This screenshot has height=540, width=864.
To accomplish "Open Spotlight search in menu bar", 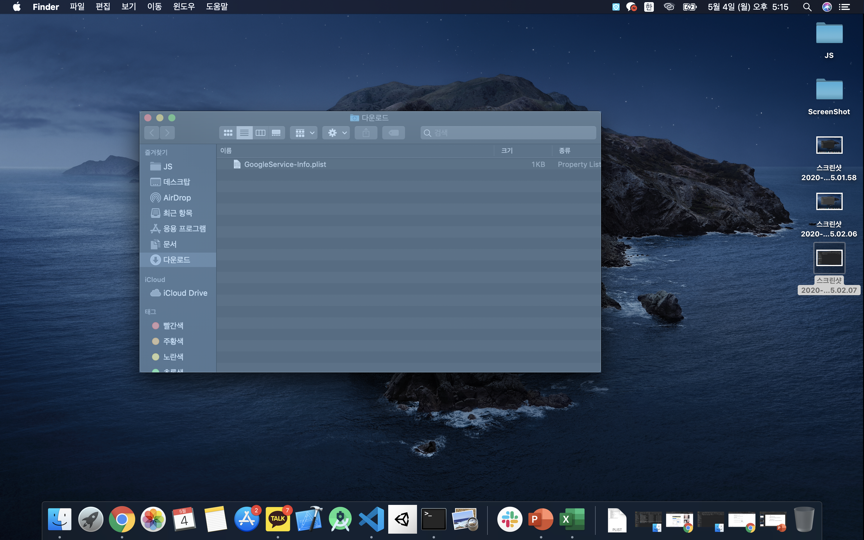I will point(807,7).
